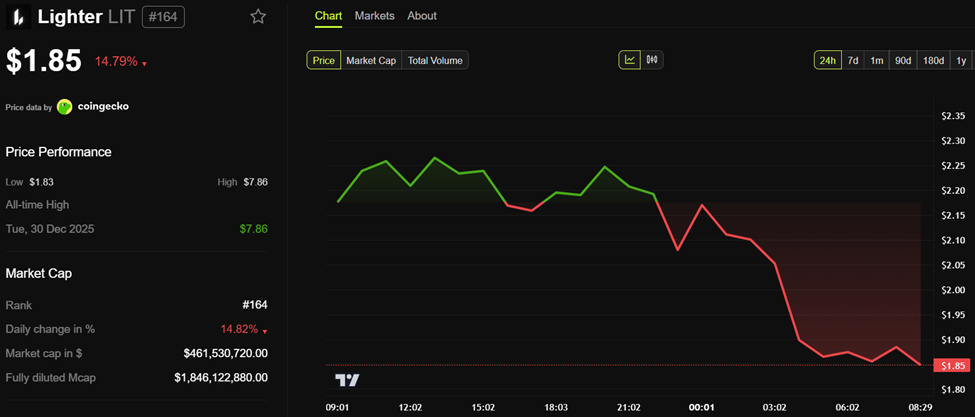The height and width of the screenshot is (417, 975).
Task: Click the down arrow beside 14.82%
Action: [266, 331]
